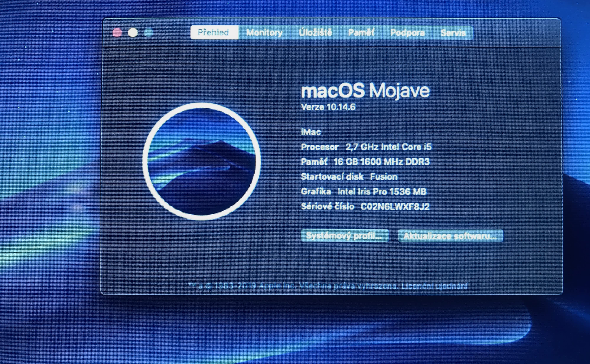Click the Procesor 2,7 GHz line
Viewport: 590px width, 364px height.
pos(366,147)
